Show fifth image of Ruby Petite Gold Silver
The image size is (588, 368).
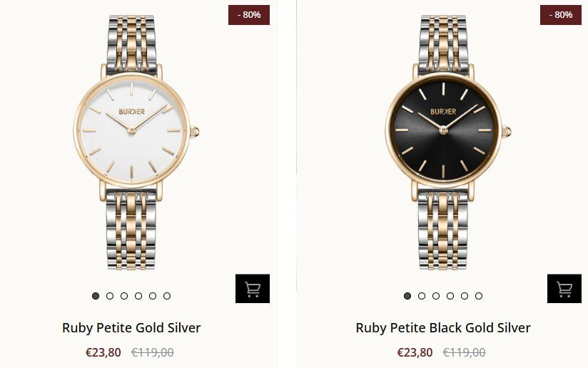(x=153, y=296)
